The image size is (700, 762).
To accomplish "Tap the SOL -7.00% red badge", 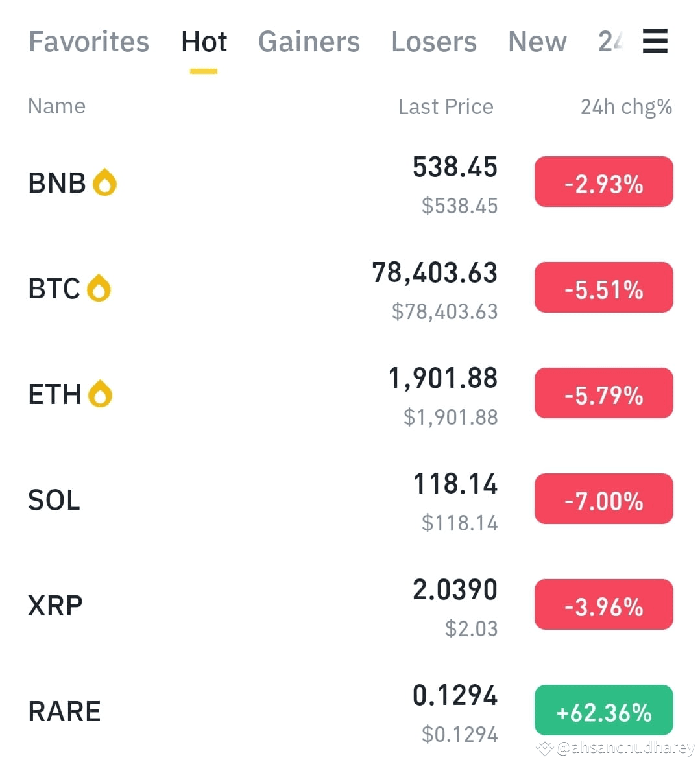I will 604,499.
